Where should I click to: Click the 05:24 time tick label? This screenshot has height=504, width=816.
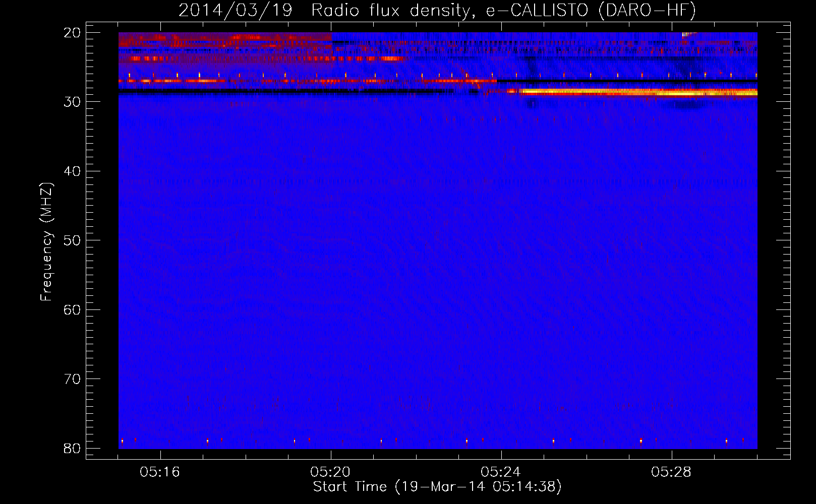[501, 472]
